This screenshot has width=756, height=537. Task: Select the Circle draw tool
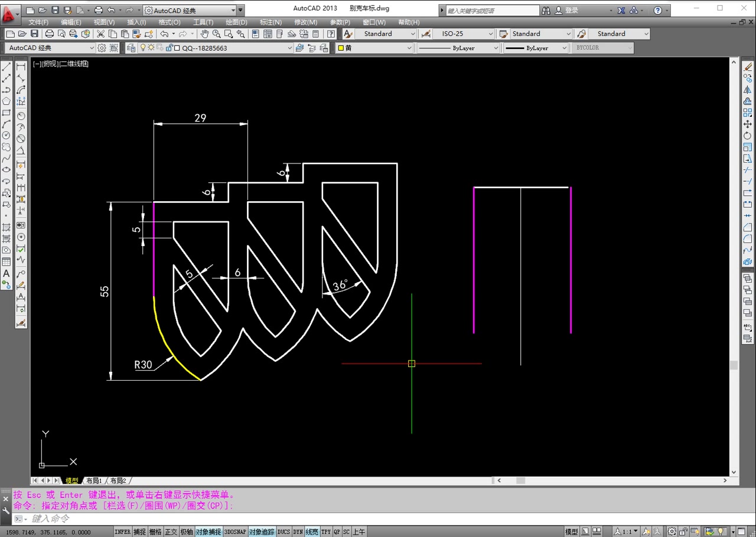tap(6, 136)
